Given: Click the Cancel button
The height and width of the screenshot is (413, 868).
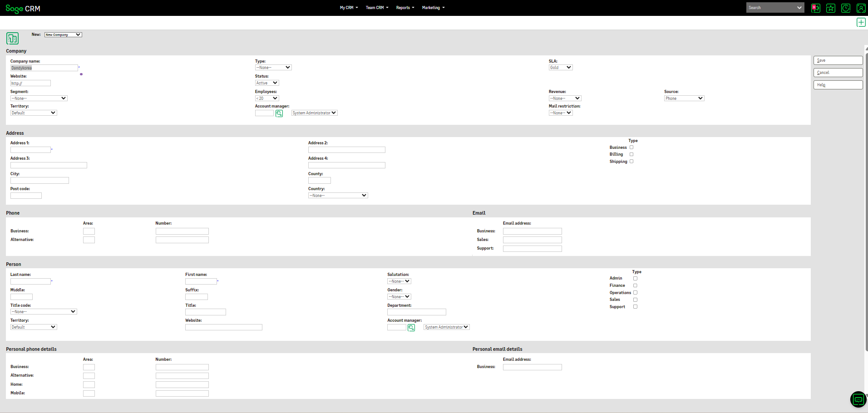Looking at the screenshot, I should click(x=838, y=73).
